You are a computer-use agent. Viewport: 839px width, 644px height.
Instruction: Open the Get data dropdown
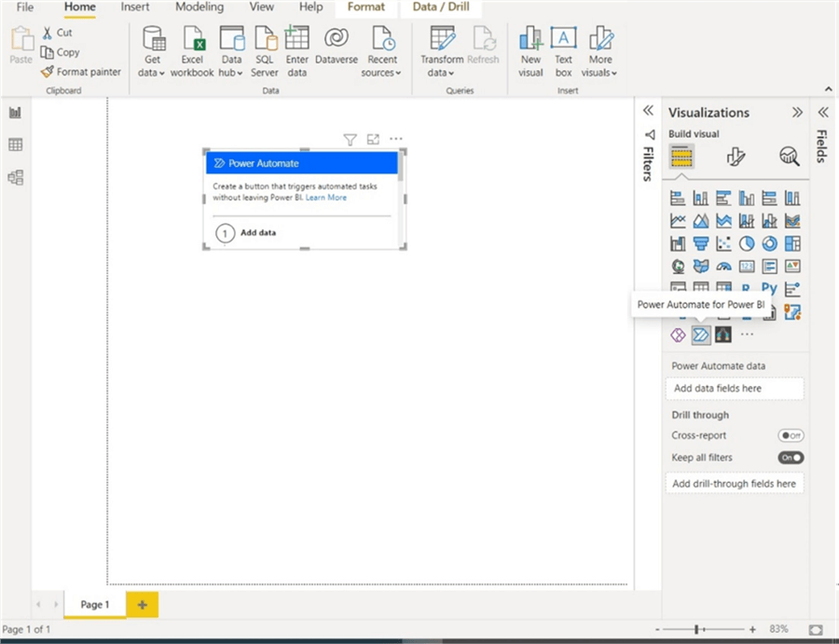(152, 52)
